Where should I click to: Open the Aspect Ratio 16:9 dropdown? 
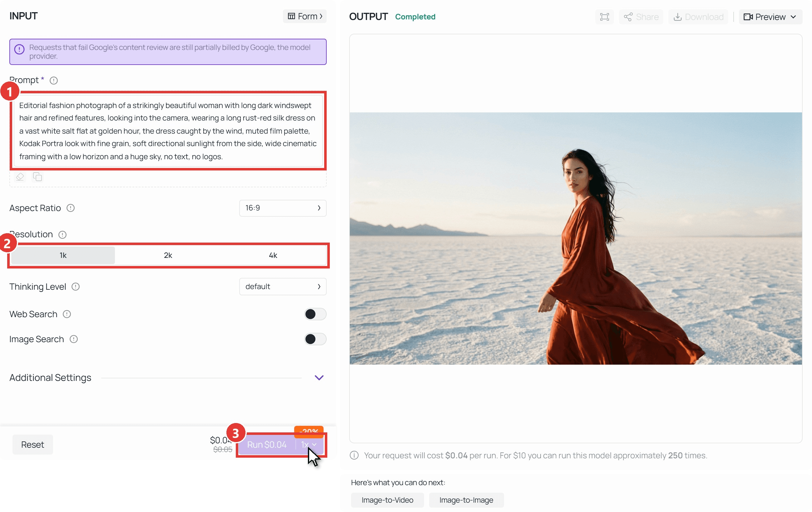tap(283, 208)
